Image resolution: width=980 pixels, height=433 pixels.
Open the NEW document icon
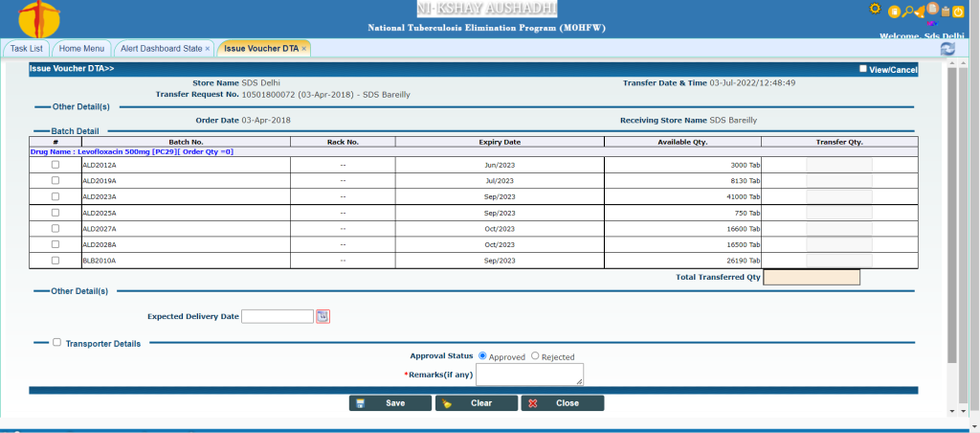tap(932, 9)
